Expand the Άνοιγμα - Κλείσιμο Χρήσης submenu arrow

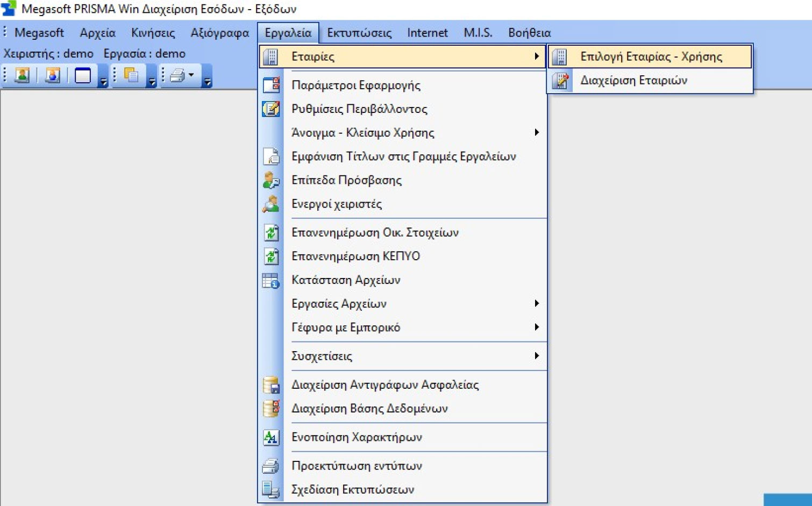tap(536, 133)
